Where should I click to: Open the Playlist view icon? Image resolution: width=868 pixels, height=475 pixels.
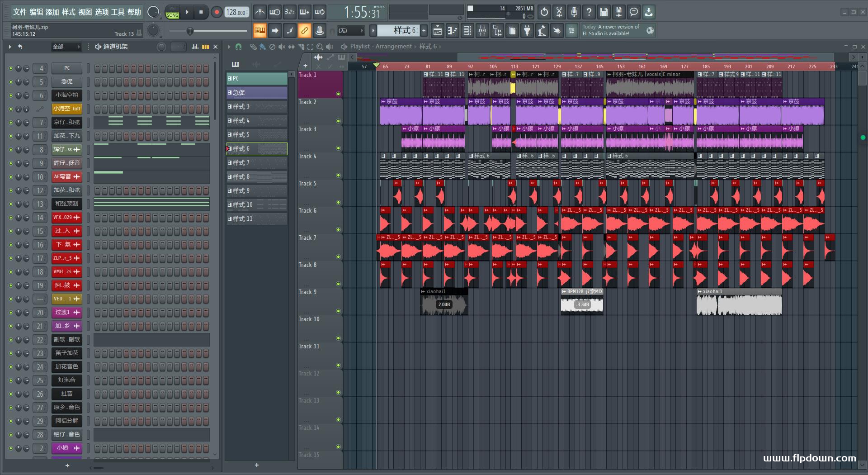[437, 31]
